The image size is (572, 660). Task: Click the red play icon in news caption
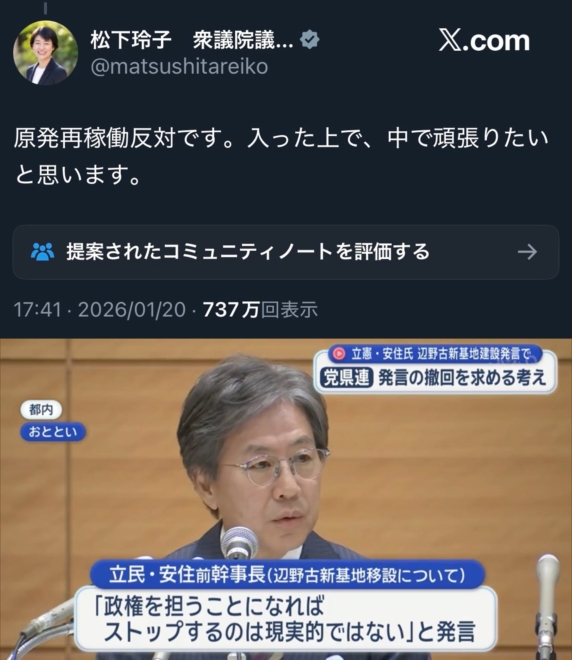[x=339, y=354]
